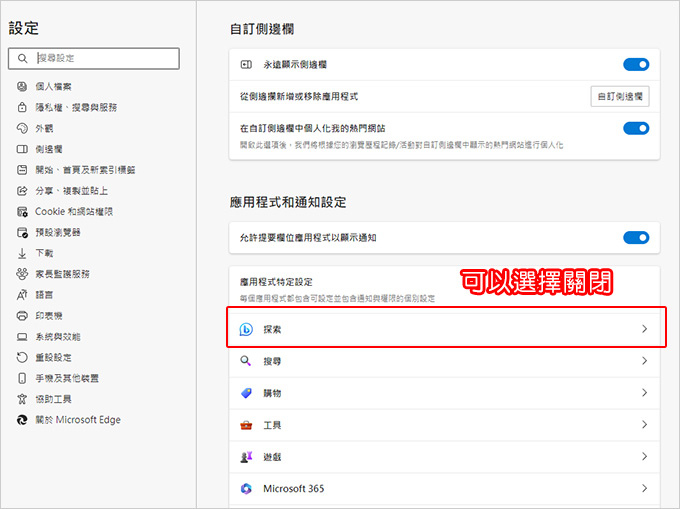This screenshot has width=680, height=509.
Task: Open 分享、複製並貼上 settings page
Action: coord(72,191)
